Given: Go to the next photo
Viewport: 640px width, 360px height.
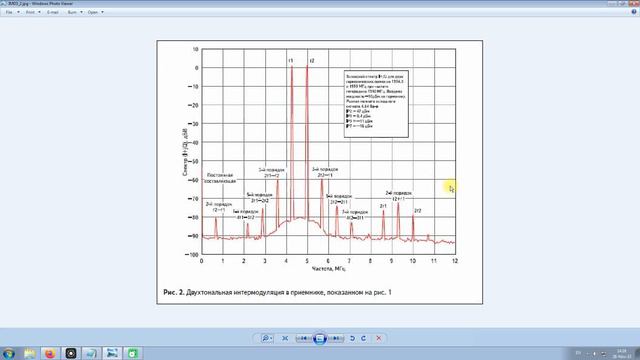Looking at the screenshot, I should pyautogui.click(x=336, y=338).
